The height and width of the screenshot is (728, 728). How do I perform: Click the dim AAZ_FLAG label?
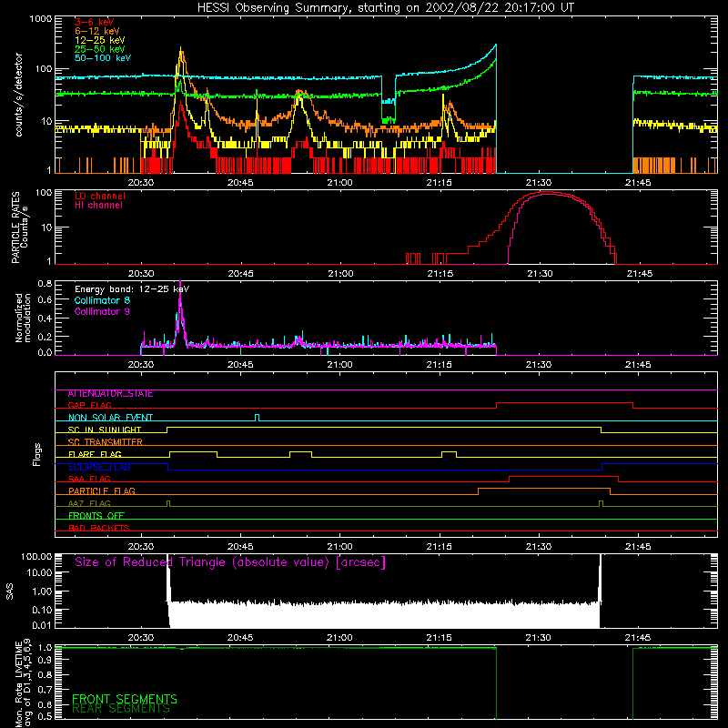[89, 503]
